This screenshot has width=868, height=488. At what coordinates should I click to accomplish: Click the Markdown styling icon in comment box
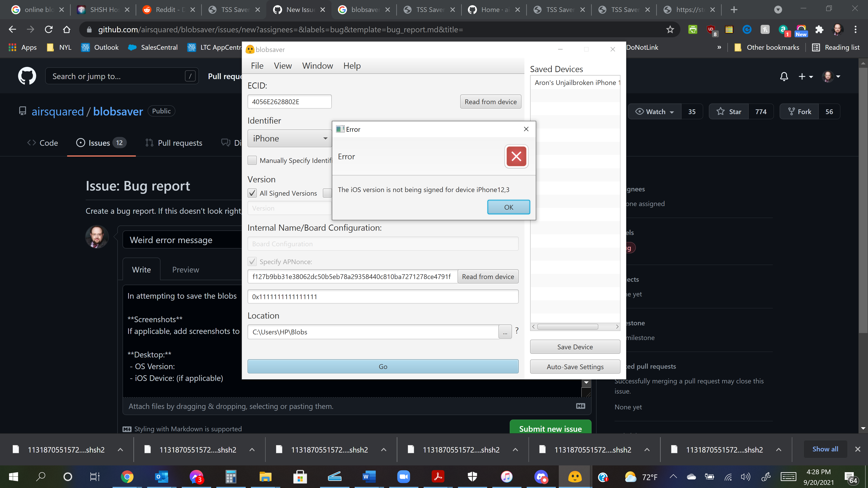coord(580,406)
